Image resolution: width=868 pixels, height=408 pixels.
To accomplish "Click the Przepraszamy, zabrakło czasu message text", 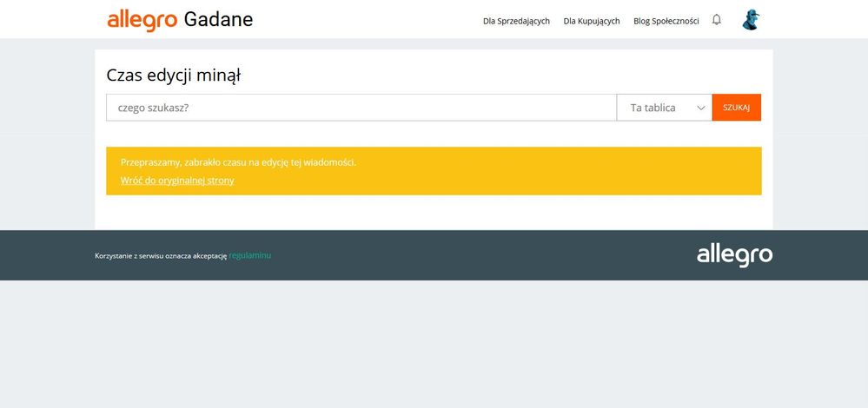I will click(x=238, y=162).
